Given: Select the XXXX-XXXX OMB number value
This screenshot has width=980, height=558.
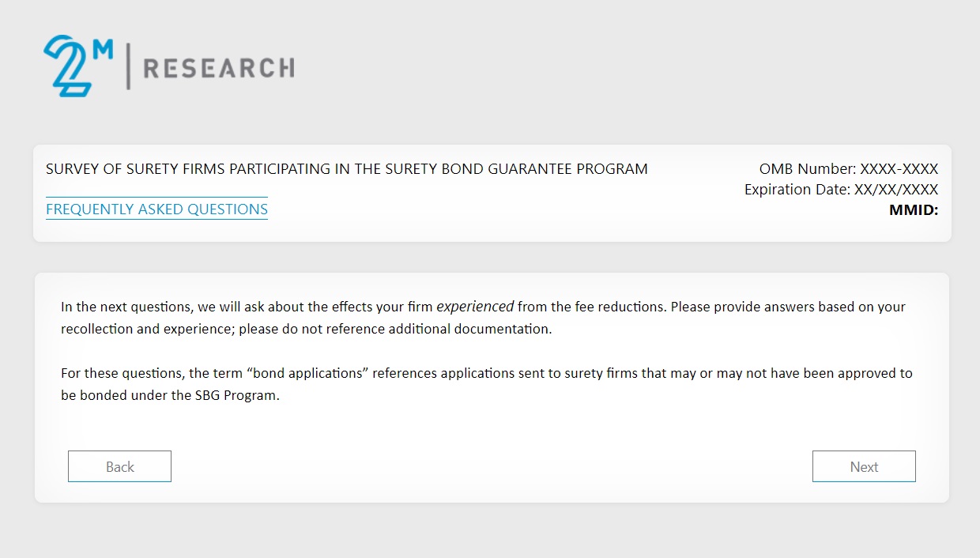Looking at the screenshot, I should (899, 168).
